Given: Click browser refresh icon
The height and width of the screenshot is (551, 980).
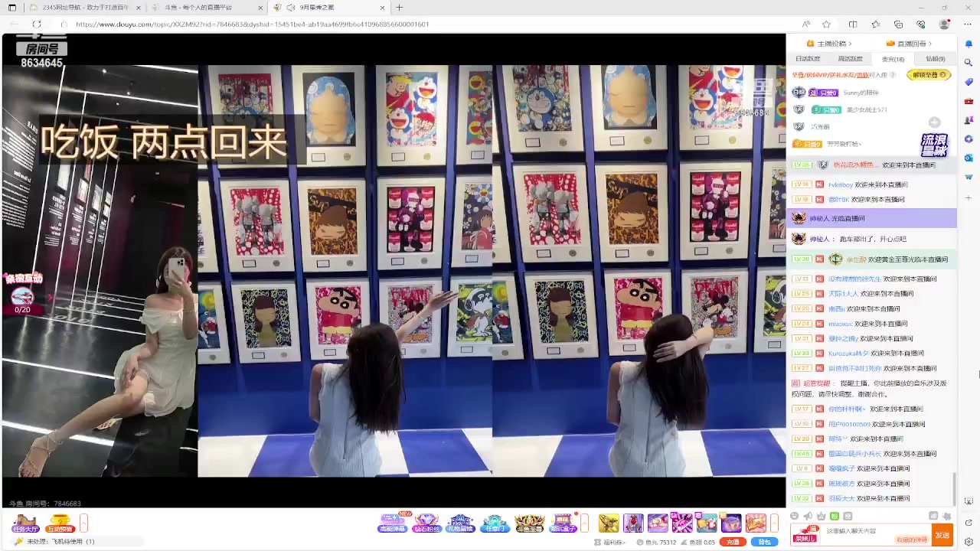Looking at the screenshot, I should 36,24.
